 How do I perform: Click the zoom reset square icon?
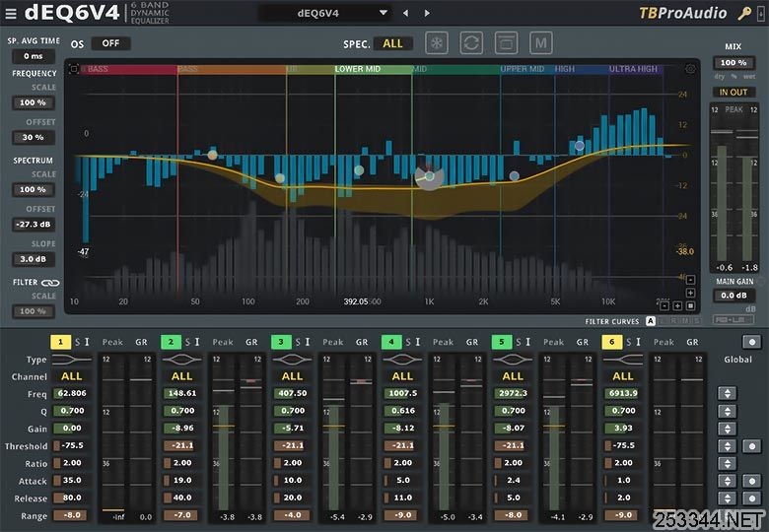690,305
